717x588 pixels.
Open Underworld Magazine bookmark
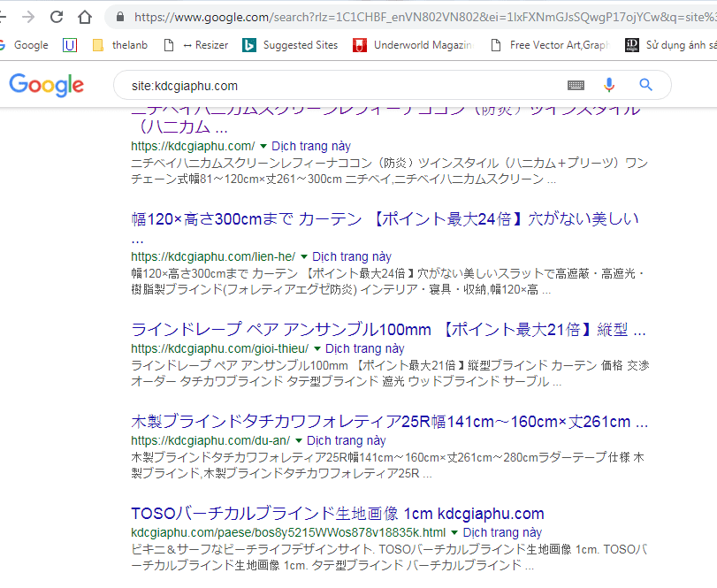(x=413, y=45)
